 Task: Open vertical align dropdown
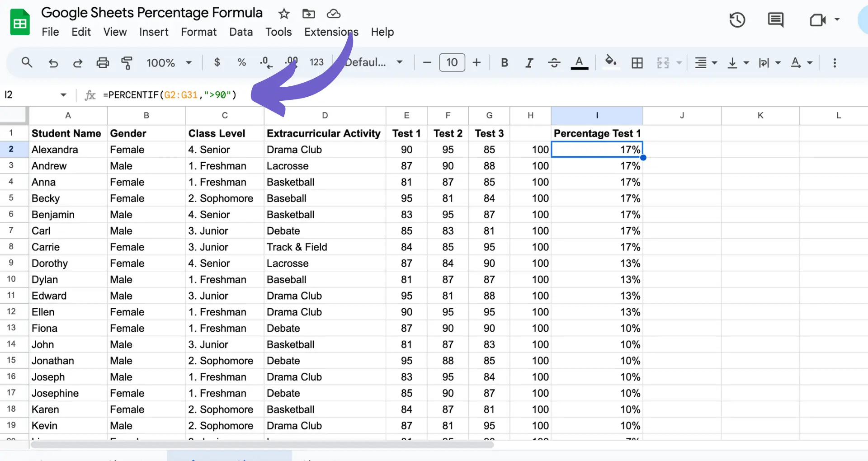tap(738, 63)
